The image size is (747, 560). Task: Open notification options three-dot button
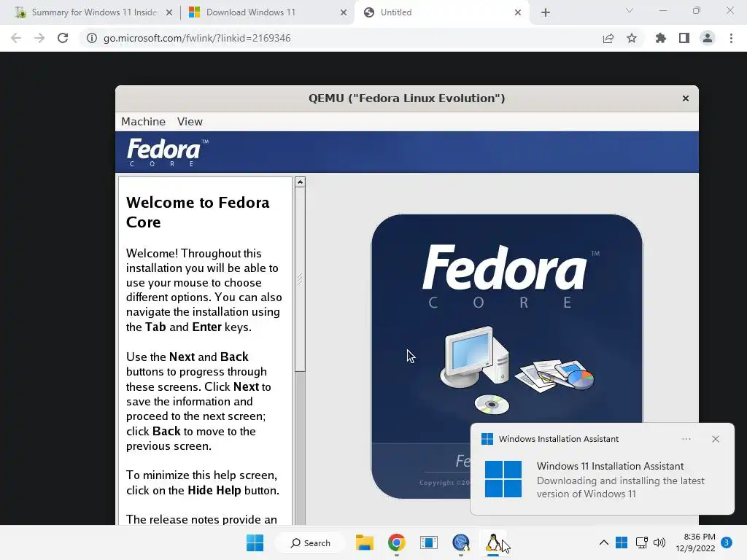tap(686, 439)
